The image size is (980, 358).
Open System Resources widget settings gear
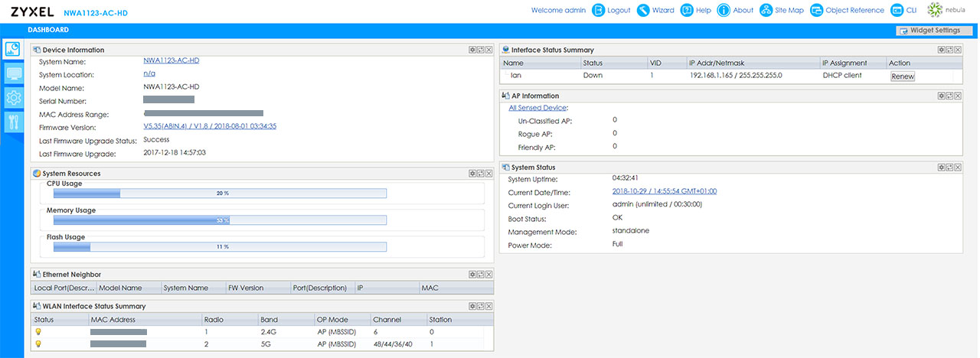[x=472, y=174]
